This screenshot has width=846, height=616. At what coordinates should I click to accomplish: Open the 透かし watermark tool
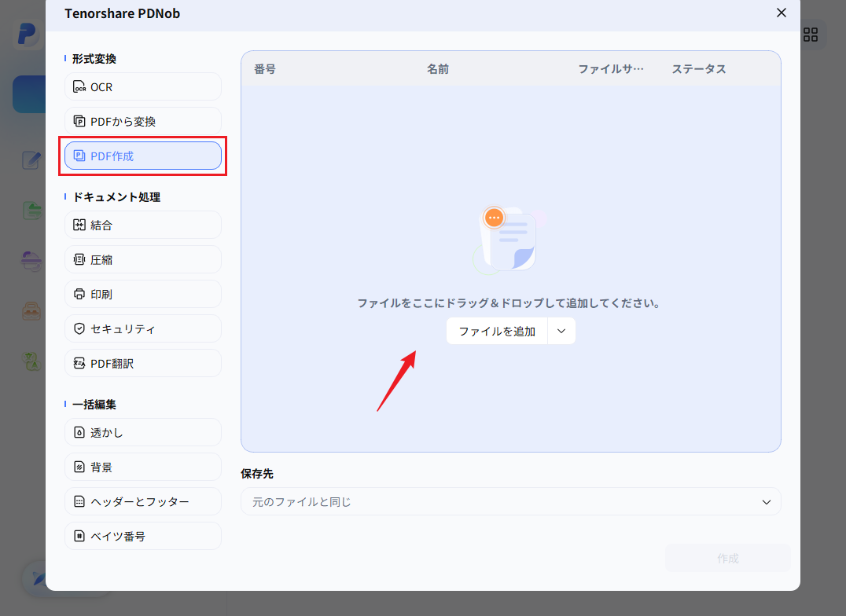pos(143,432)
